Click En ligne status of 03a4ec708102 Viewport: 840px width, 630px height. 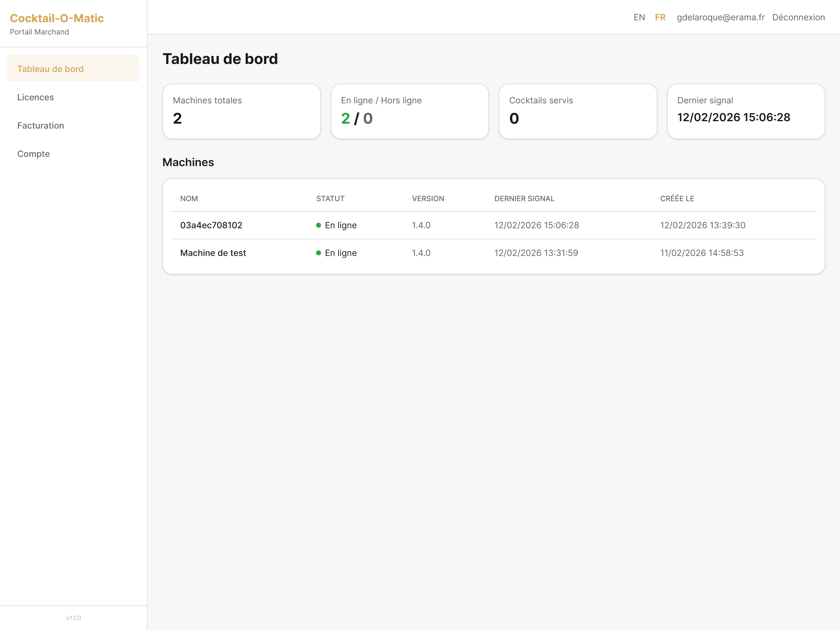pos(341,225)
